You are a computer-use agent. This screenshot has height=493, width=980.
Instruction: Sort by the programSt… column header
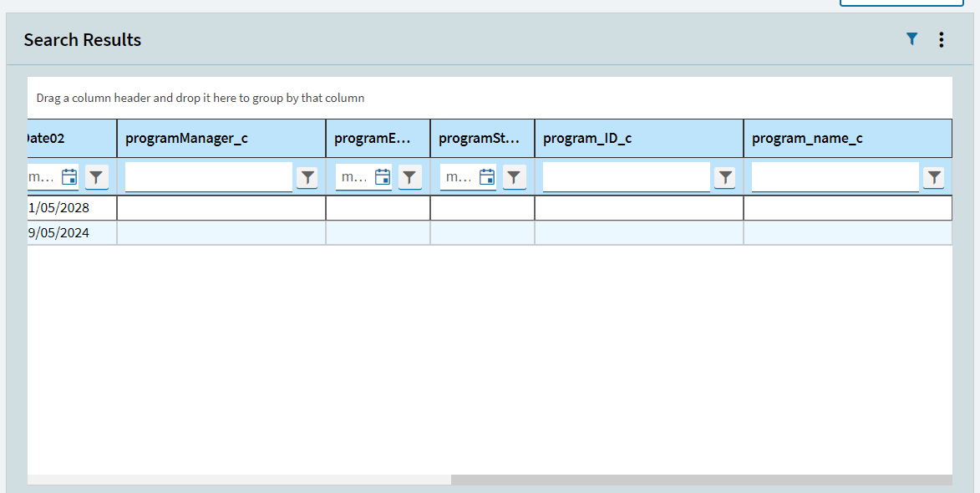(483, 138)
